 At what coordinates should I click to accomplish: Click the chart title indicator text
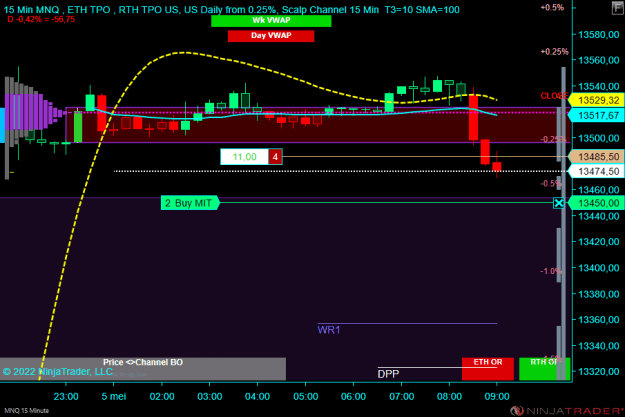[x=232, y=10]
